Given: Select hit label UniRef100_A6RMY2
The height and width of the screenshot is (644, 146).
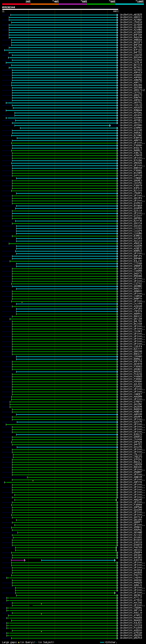Looking at the screenshot, I should tap(131, 314).
